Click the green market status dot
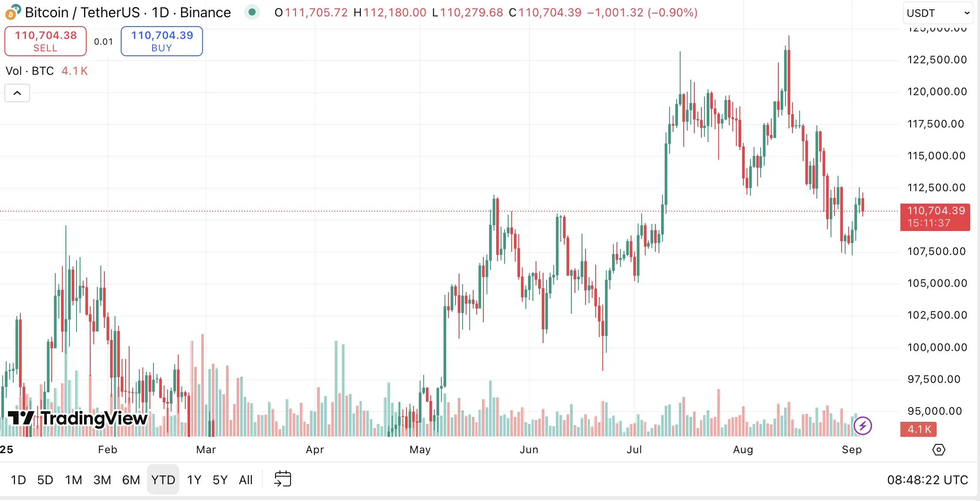 point(253,12)
